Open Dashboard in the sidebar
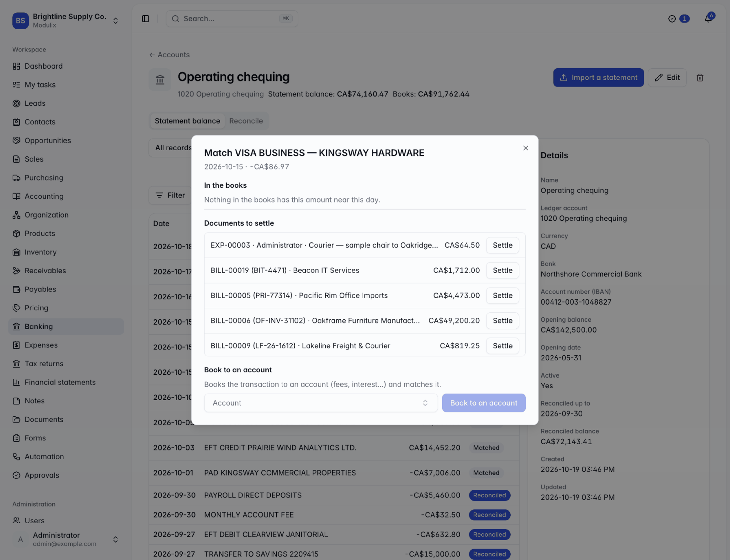730x560 pixels. coord(66,66)
